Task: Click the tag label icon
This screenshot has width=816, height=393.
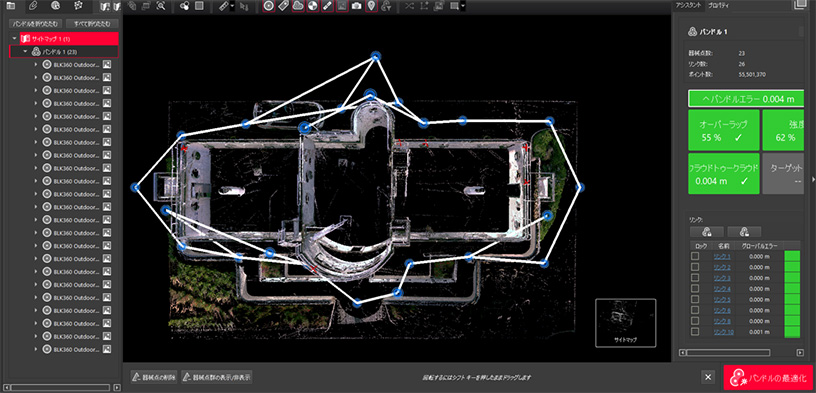Action: click(x=283, y=6)
